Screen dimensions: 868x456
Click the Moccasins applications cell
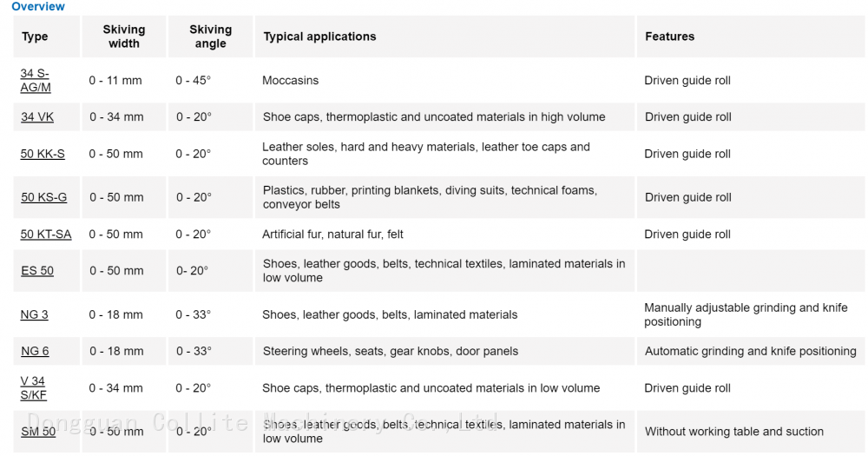click(291, 81)
